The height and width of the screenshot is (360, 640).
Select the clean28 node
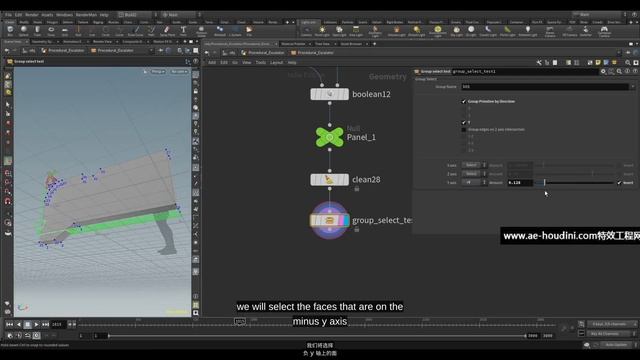pos(329,180)
